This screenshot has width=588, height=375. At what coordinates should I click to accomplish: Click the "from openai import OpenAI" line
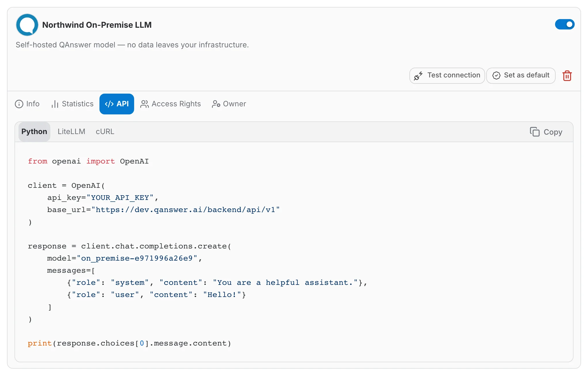88,161
